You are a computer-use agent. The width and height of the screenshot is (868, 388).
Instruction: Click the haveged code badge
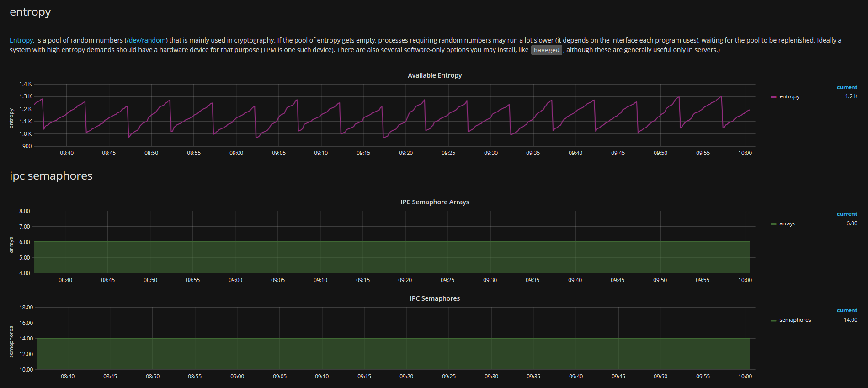click(x=546, y=50)
